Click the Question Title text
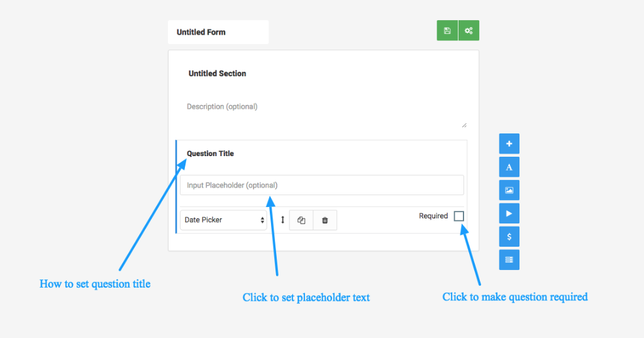This screenshot has height=338, width=644. coord(210,154)
